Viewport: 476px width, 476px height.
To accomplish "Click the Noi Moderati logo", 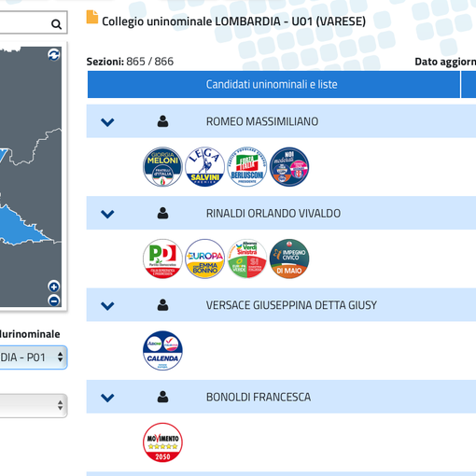I will [x=289, y=167].
